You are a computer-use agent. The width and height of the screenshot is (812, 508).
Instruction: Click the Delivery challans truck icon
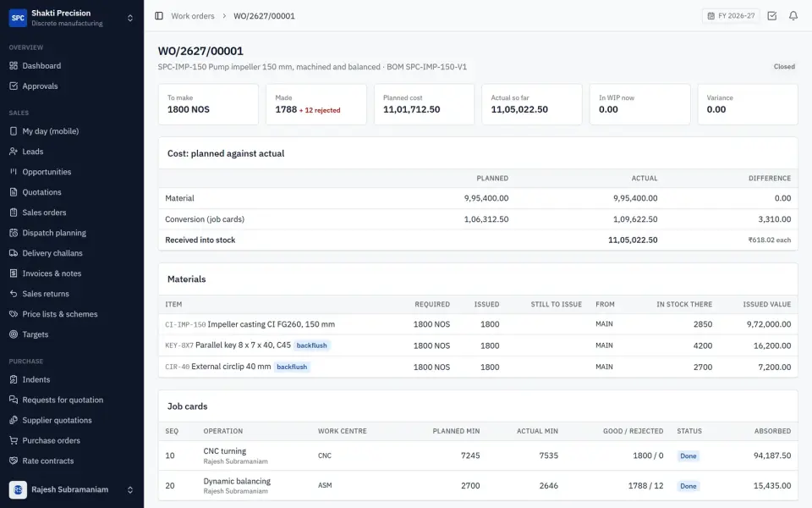14,253
